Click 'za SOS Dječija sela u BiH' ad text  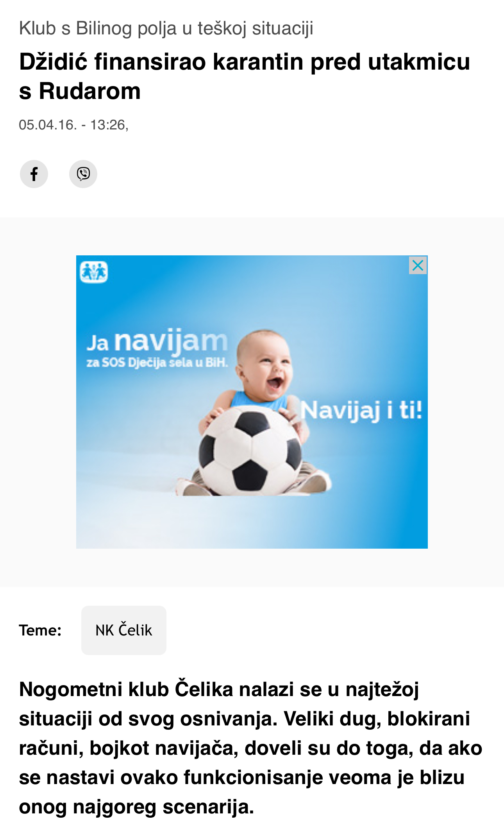(157, 363)
